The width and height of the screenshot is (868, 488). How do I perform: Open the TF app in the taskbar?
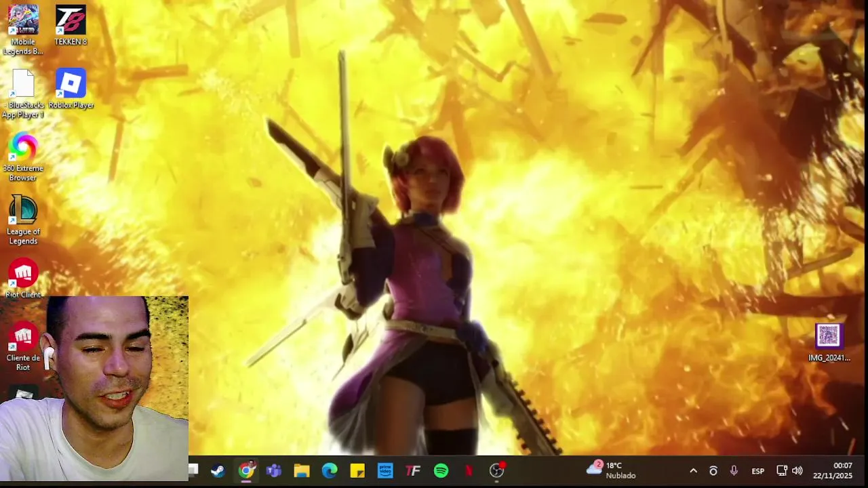click(x=413, y=470)
